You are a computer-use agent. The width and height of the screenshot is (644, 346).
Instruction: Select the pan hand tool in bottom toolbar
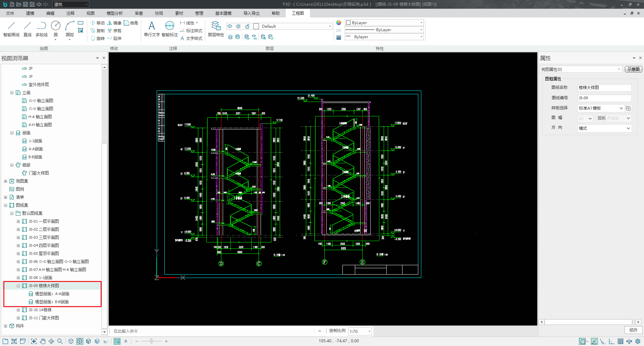click(x=43, y=341)
